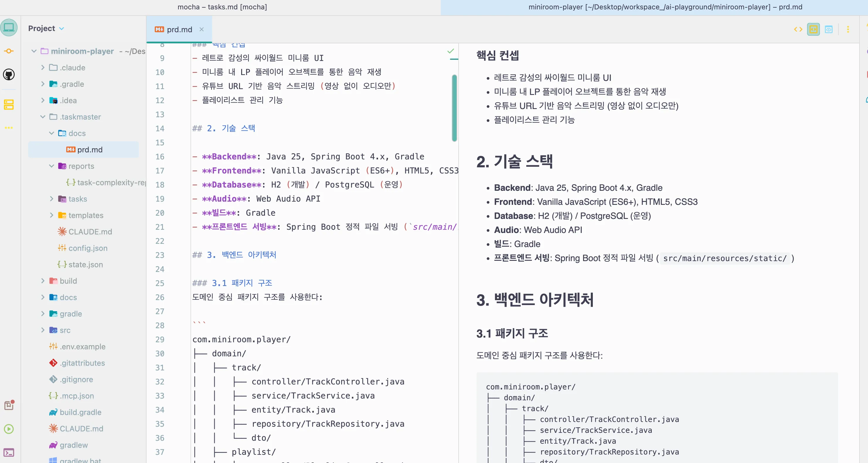This screenshot has width=868, height=463.
Task: Expand the src folder
Action: coord(42,330)
